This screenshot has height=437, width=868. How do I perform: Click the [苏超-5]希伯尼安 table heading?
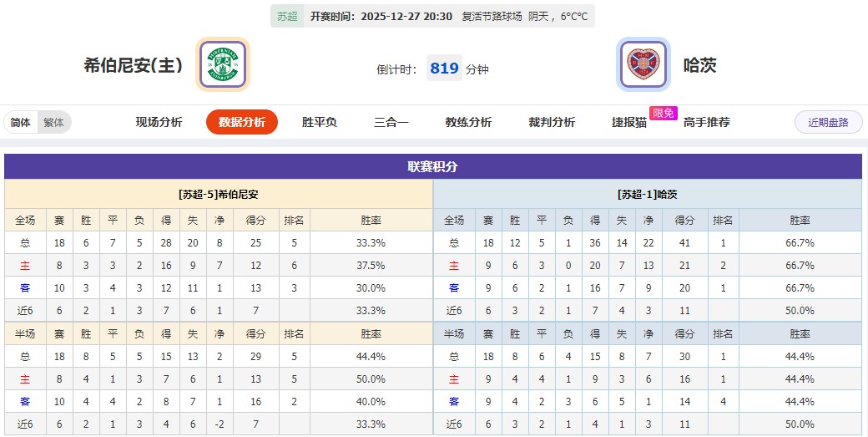click(219, 194)
